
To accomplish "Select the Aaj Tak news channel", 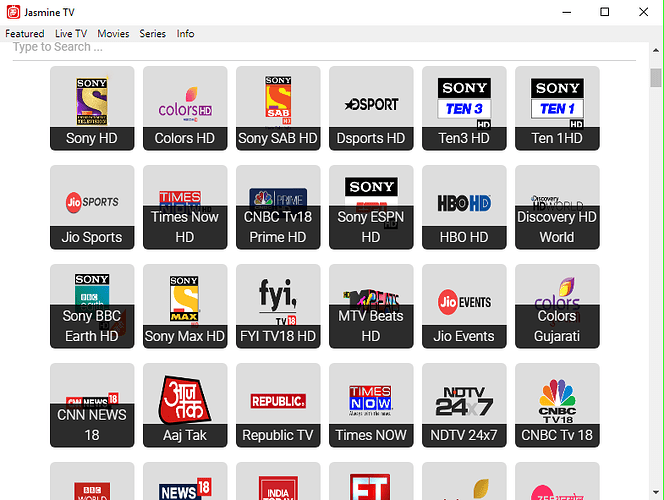I will click(185, 406).
